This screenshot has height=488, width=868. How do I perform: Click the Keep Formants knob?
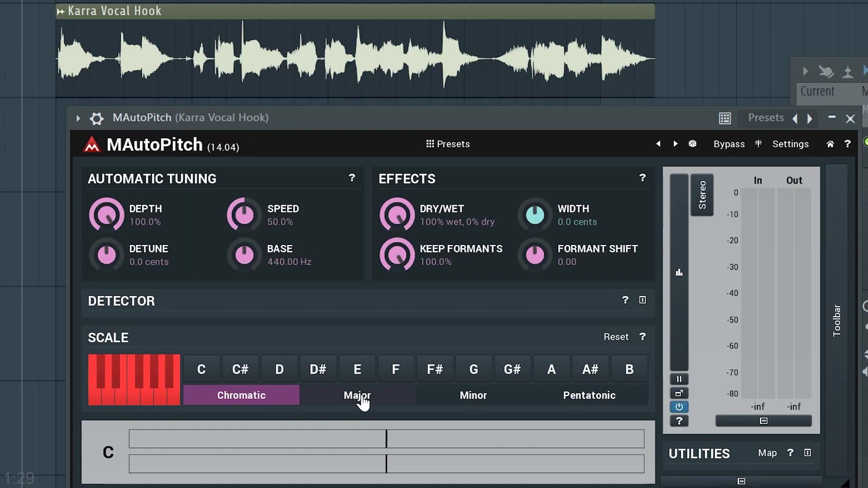tap(397, 255)
